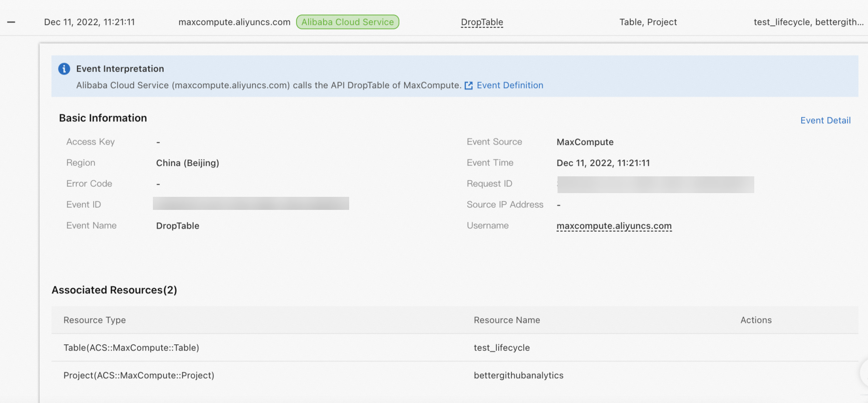The height and width of the screenshot is (403, 868).
Task: Click the Project(ACS::MaxCompute::Project) row
Action: click(x=139, y=375)
